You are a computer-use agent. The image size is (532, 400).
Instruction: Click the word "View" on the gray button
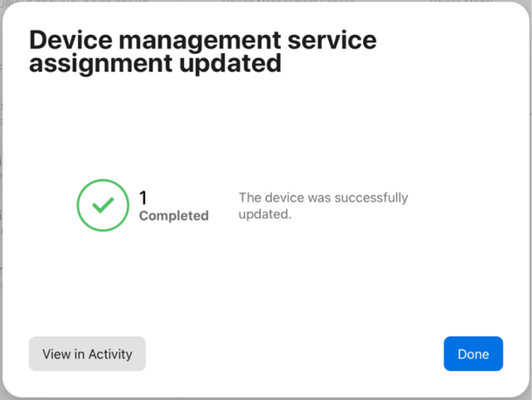tap(57, 354)
